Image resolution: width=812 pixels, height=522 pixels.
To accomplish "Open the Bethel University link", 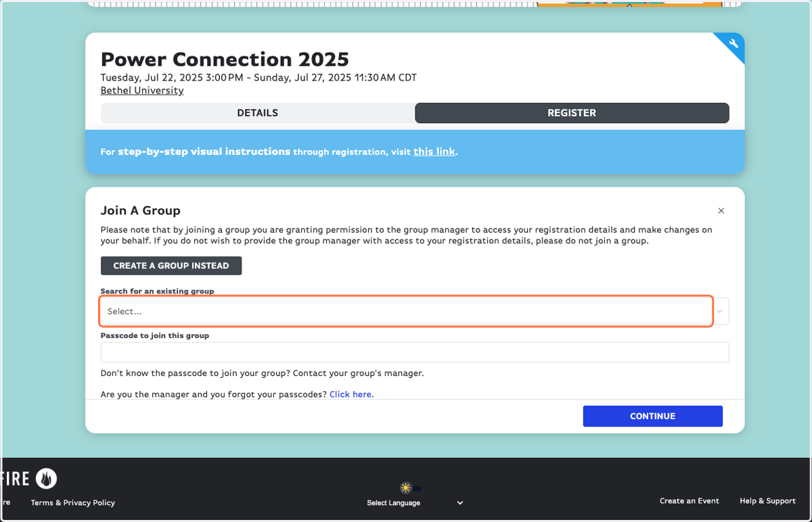I will [x=142, y=91].
